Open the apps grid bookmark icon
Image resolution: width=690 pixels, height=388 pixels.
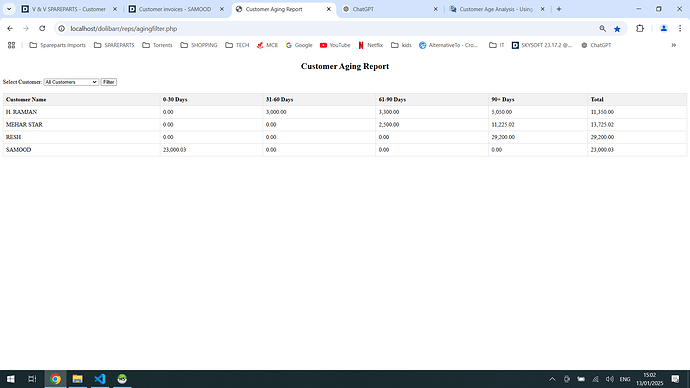tap(11, 45)
